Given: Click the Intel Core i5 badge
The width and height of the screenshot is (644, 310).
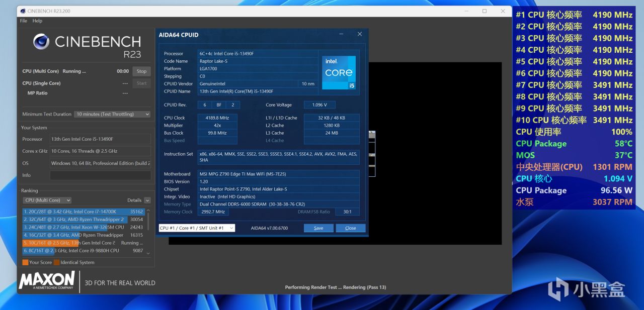Looking at the screenshot, I should [339, 73].
